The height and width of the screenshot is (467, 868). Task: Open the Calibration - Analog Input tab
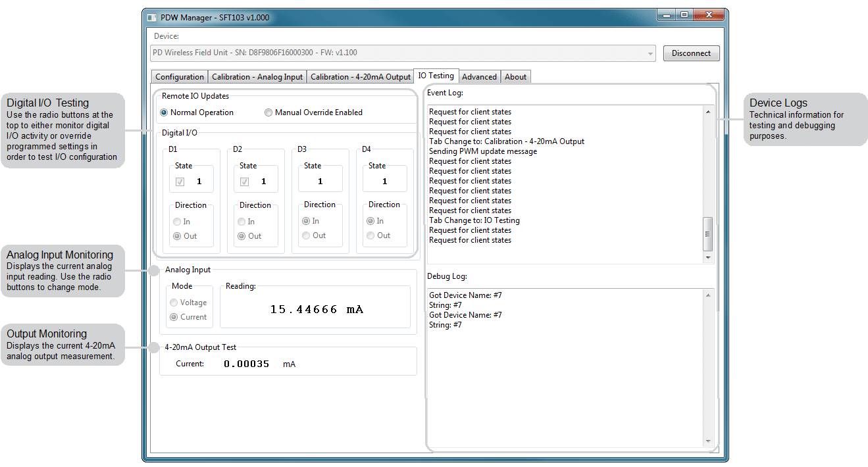(257, 77)
